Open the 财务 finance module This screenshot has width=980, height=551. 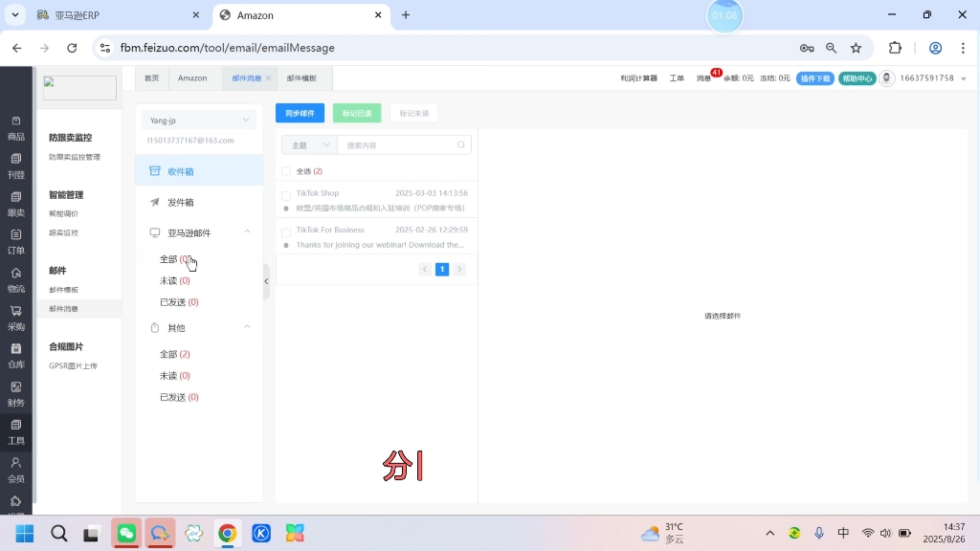[x=16, y=394]
